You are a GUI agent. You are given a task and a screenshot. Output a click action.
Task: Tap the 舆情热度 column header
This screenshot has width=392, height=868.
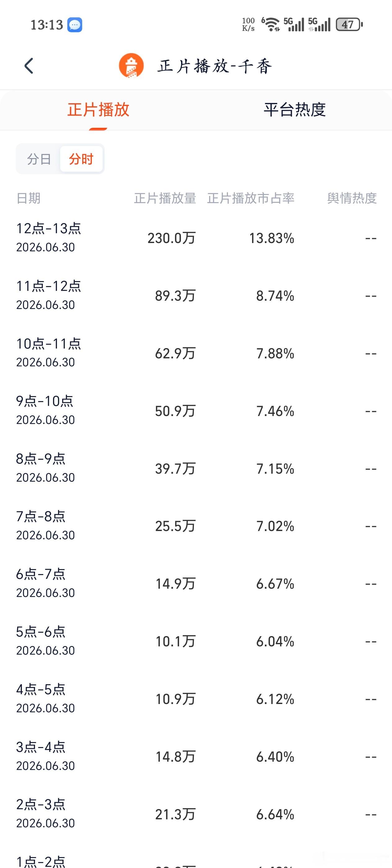point(352,198)
